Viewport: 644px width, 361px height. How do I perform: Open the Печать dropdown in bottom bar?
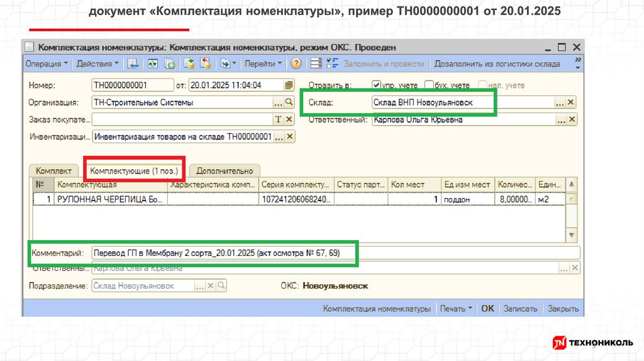[456, 308]
